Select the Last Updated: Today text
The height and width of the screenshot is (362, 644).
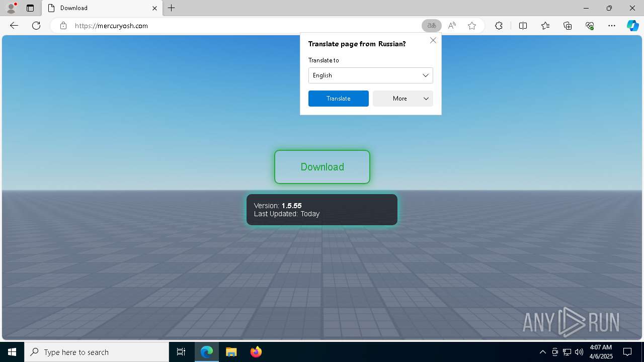click(287, 214)
